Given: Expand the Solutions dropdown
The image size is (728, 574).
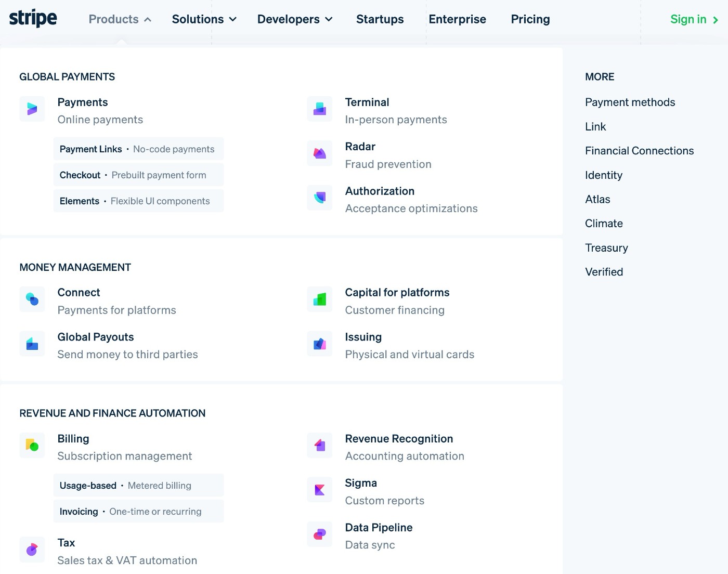Looking at the screenshot, I should (x=204, y=19).
